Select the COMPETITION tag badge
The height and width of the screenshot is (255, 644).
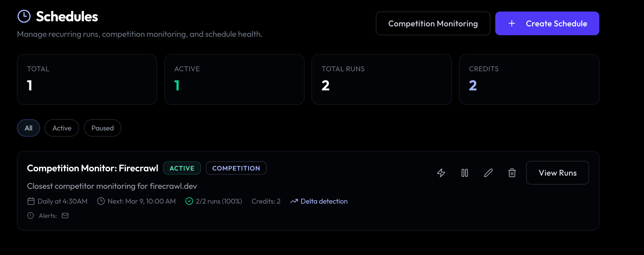pyautogui.click(x=236, y=168)
